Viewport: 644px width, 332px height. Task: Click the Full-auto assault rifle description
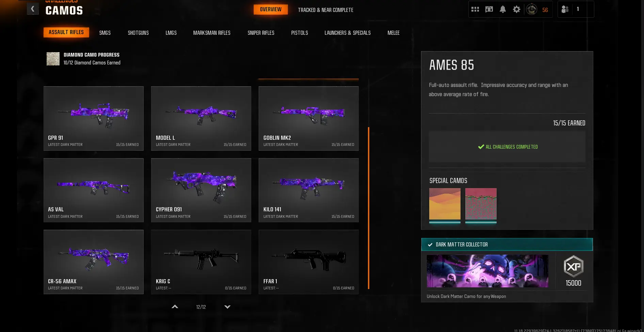[498, 90]
